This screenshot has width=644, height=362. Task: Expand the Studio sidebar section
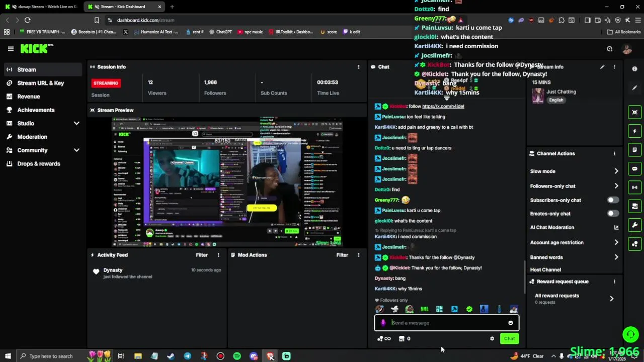coord(76,123)
